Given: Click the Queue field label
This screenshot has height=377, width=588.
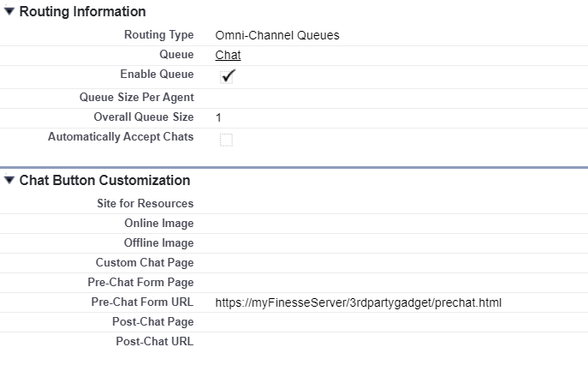Looking at the screenshot, I should point(176,55).
